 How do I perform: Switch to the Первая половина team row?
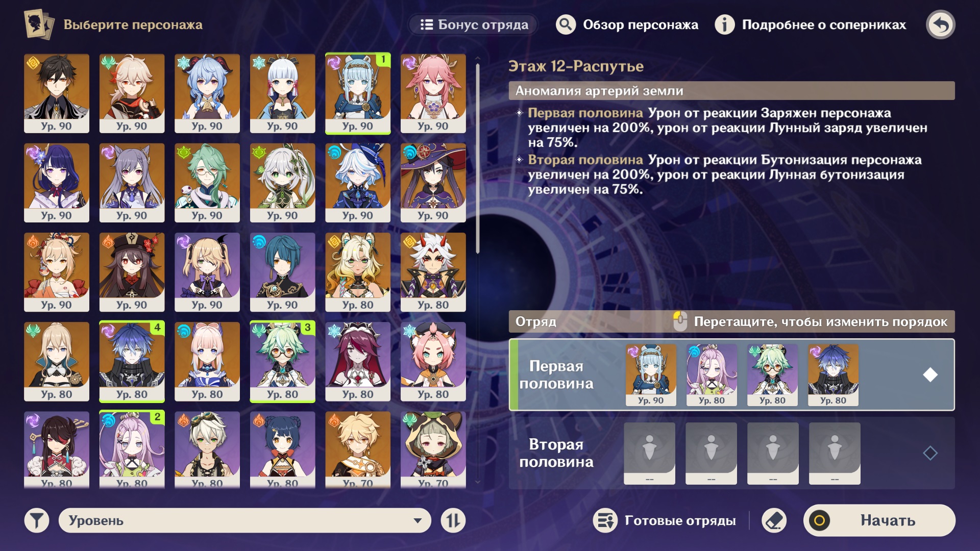coord(731,375)
